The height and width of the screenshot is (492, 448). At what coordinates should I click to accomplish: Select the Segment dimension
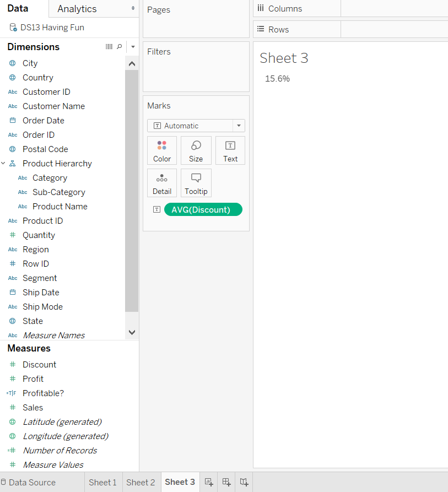point(40,278)
